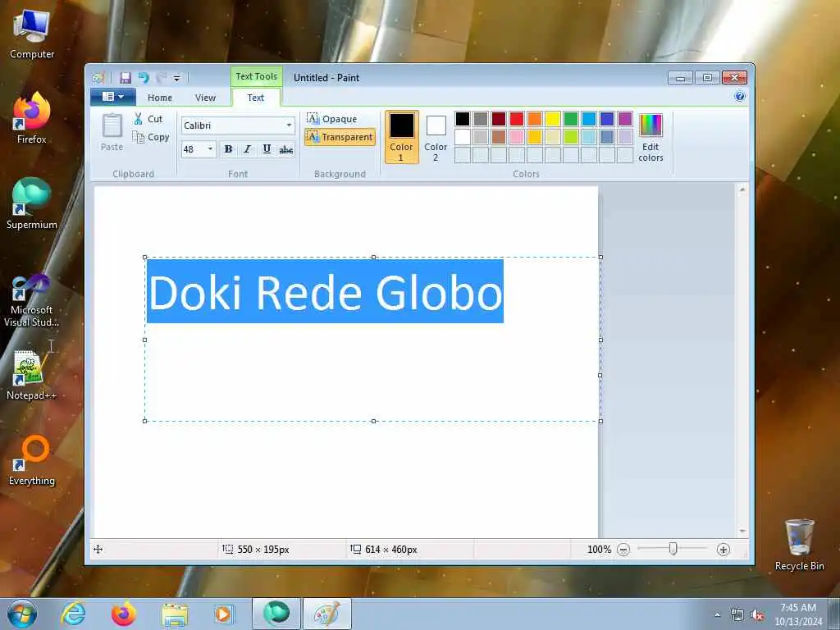Pick the dark red color swatch

click(x=499, y=118)
